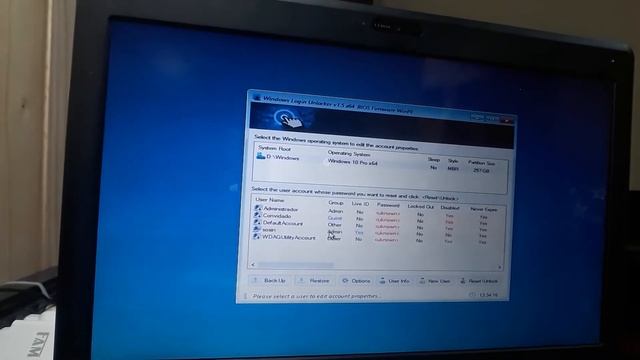Click the Never Expire column header
The width and height of the screenshot is (640, 360).
[x=484, y=209]
